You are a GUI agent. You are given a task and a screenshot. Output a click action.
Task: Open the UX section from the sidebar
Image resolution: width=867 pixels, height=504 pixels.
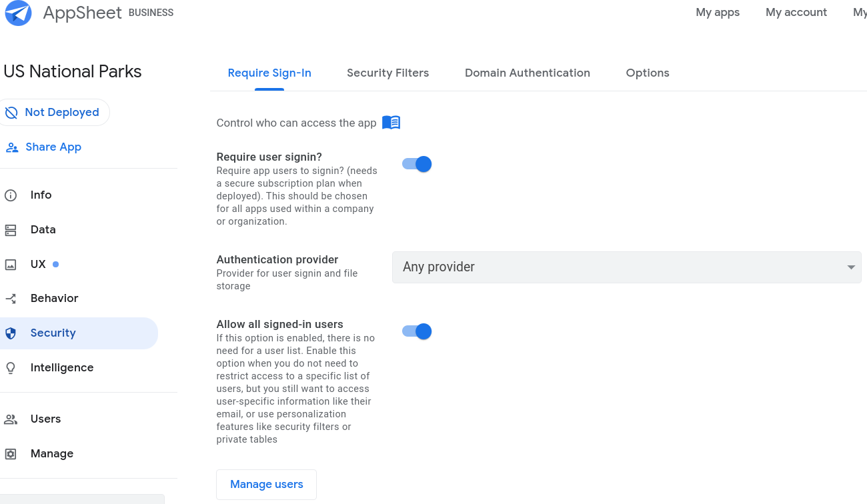[x=38, y=264]
